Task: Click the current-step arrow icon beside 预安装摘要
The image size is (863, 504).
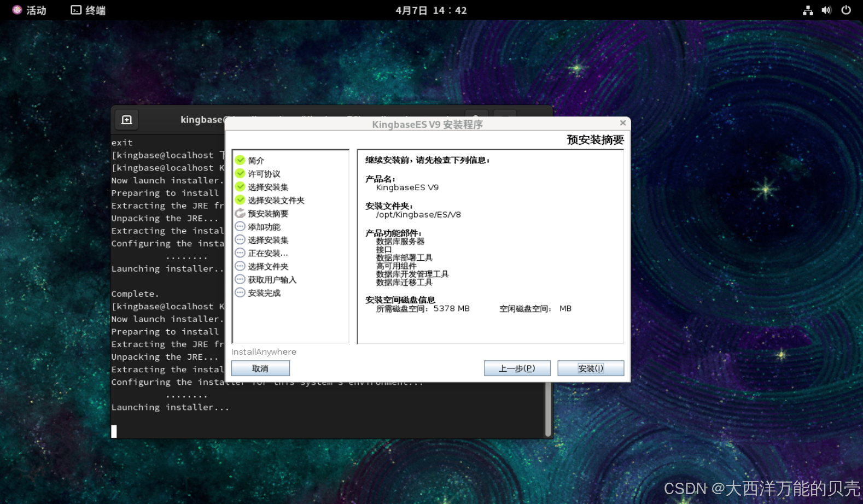Action: tap(240, 213)
